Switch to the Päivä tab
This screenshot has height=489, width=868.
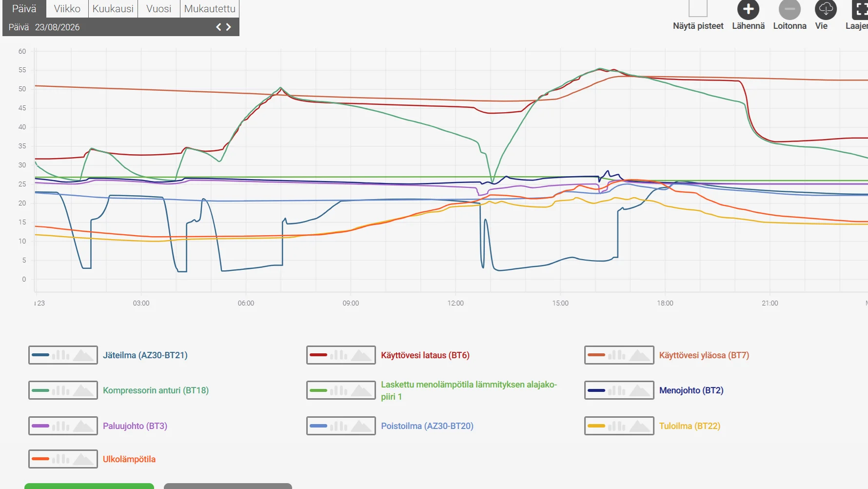point(24,9)
